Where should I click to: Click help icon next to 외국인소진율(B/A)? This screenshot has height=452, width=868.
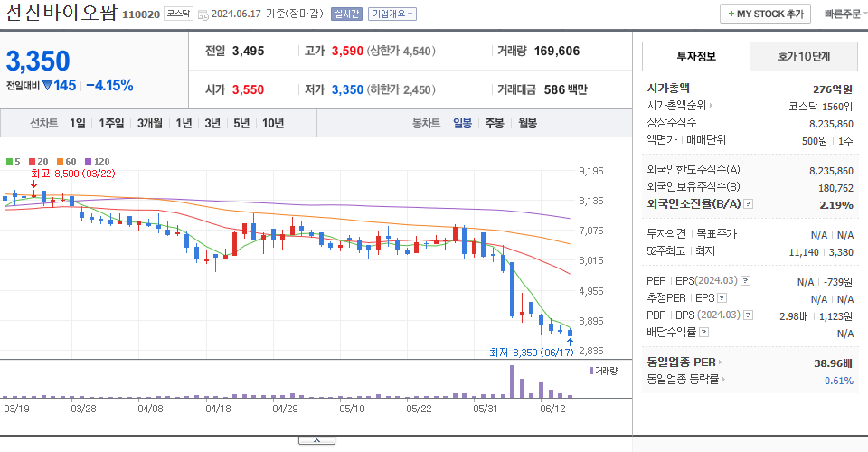point(748,204)
